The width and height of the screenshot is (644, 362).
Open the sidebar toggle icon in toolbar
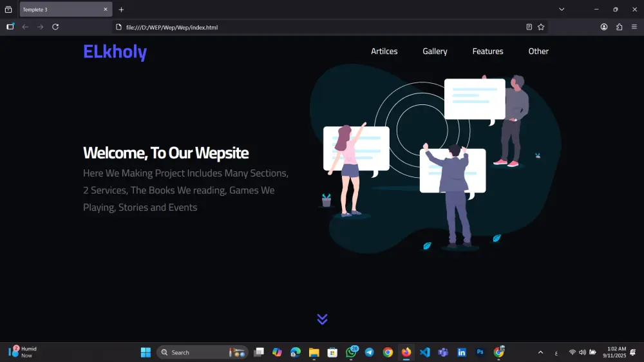[10, 27]
